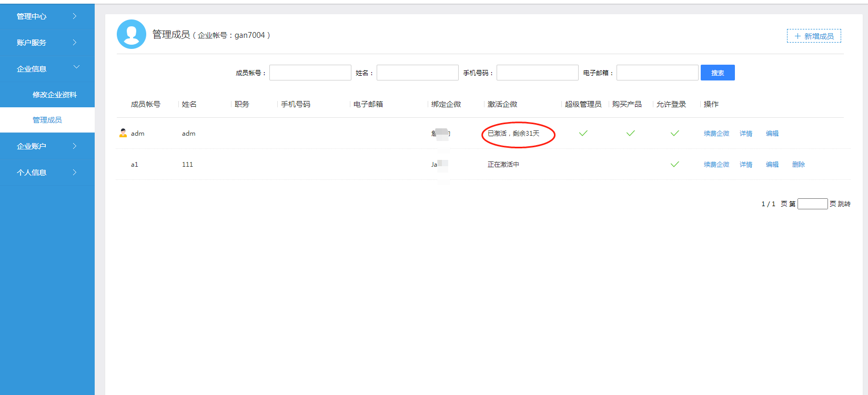Viewport: 868px width, 395px height.
Task: Click the a1 member account cell
Action: tap(135, 165)
